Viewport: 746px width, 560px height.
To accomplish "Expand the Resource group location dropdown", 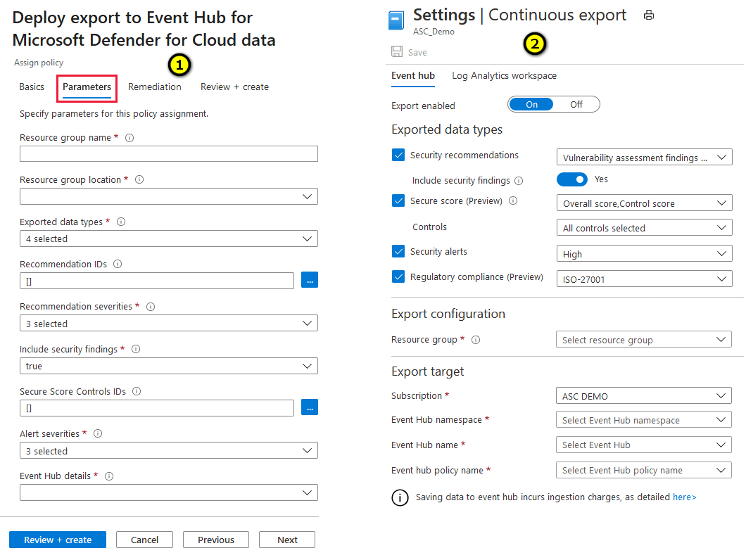I will (x=169, y=196).
